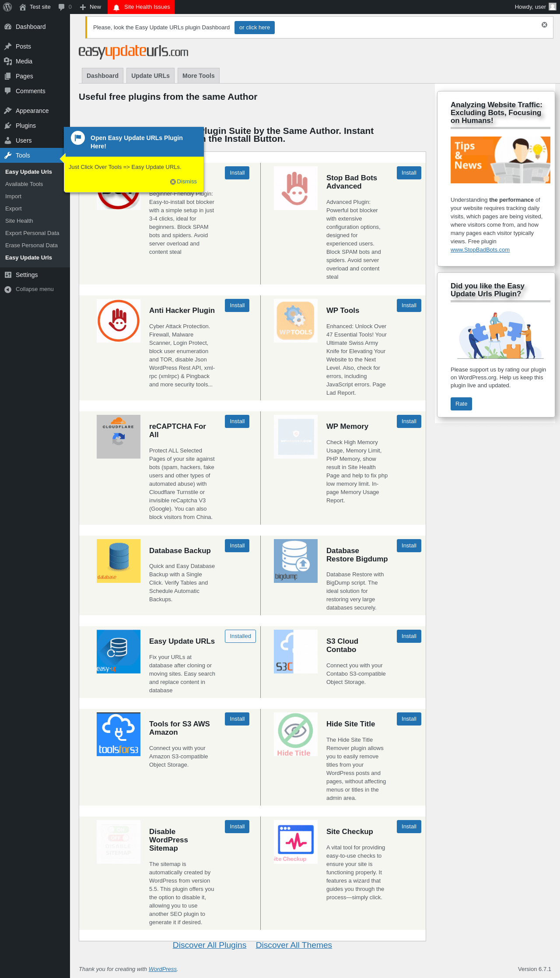Click the Database Restore Bigdump icon
This screenshot has height=978, width=560.
point(296,561)
